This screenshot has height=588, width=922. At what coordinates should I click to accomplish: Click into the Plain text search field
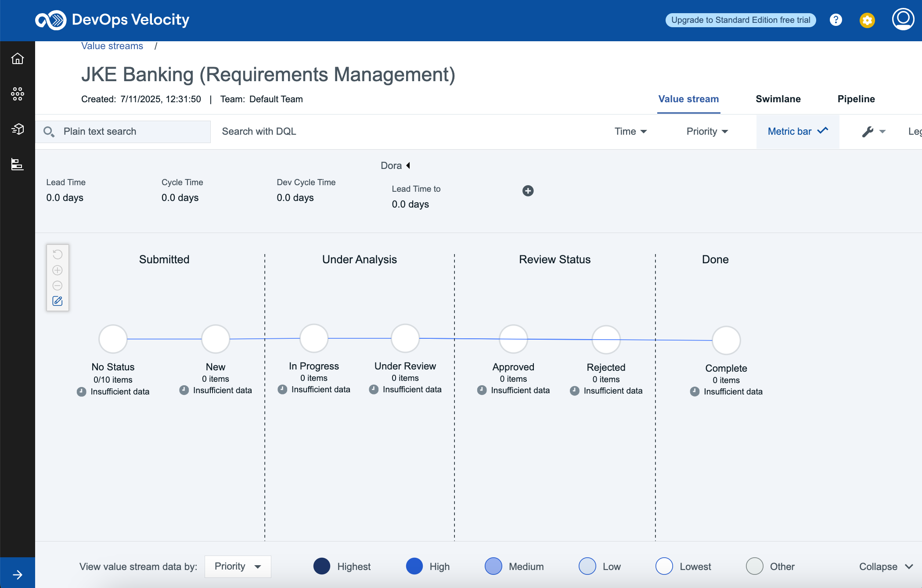pyautogui.click(x=123, y=132)
